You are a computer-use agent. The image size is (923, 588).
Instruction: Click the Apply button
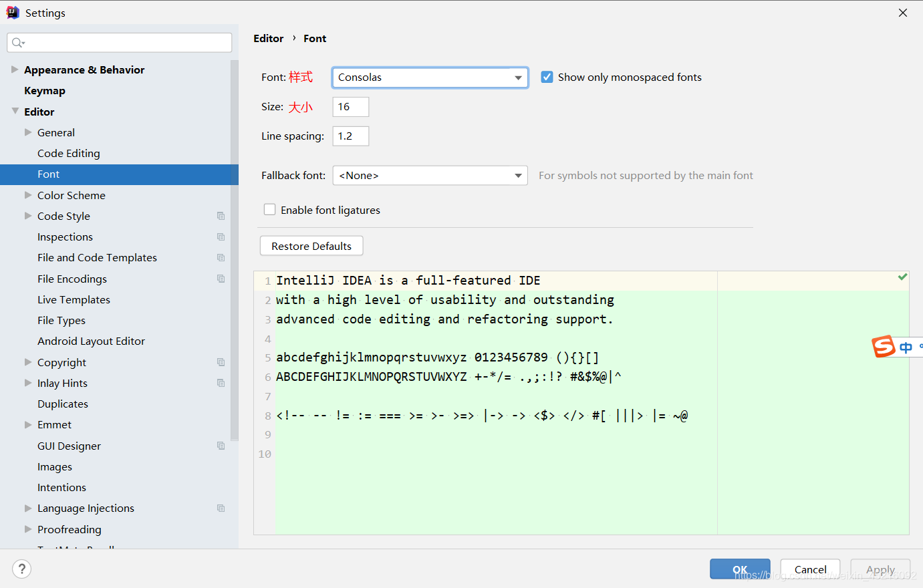[880, 569]
